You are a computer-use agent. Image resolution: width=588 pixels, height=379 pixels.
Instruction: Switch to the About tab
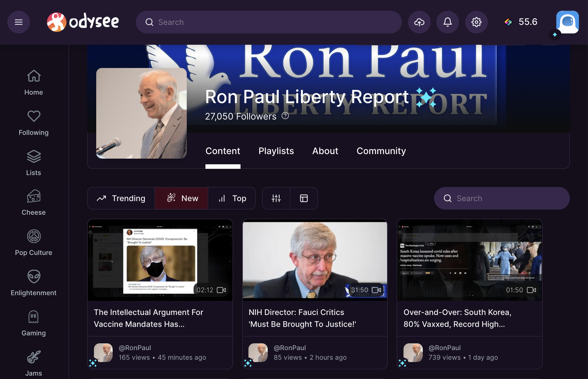[325, 151]
